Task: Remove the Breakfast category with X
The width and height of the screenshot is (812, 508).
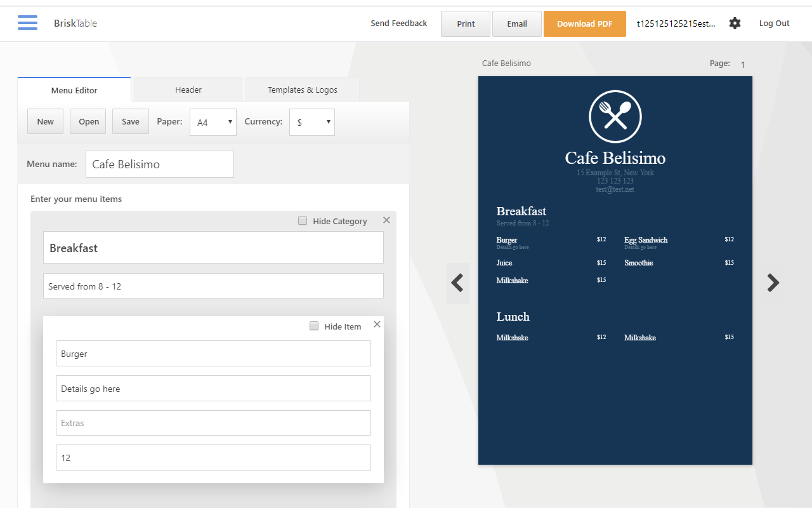Action: (x=386, y=220)
